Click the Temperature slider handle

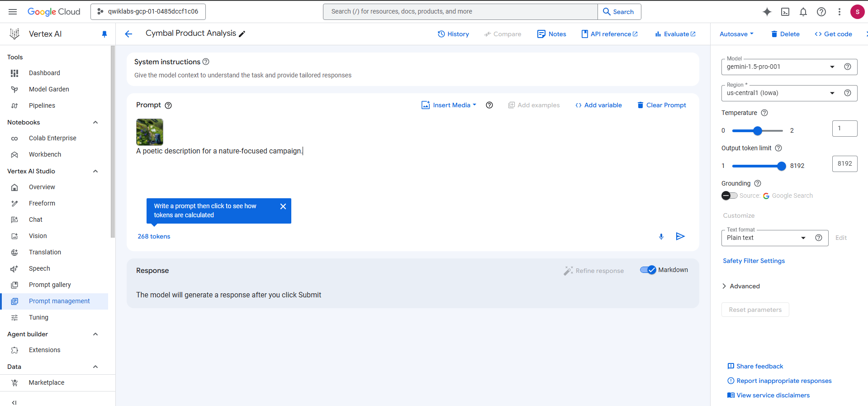[758, 131]
